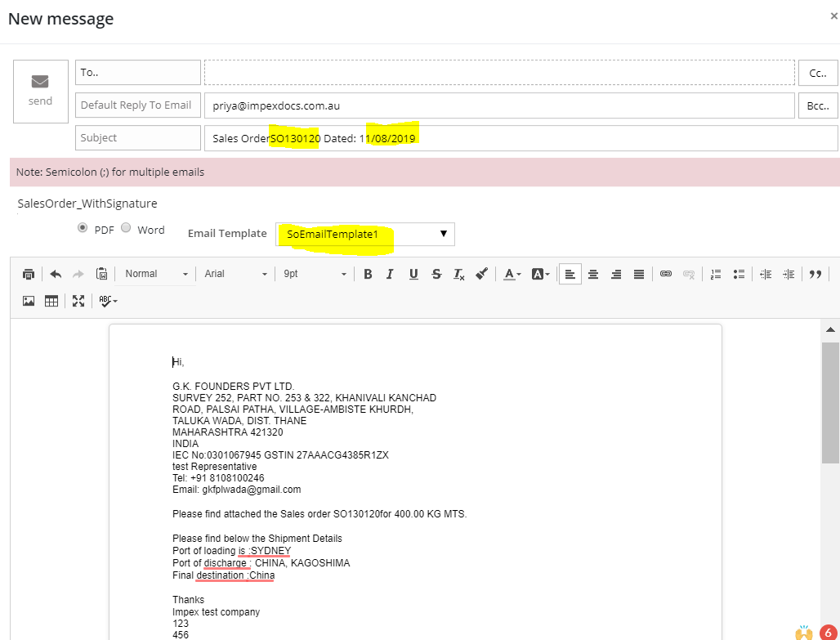Click the Print icon in editor toolbar
This screenshot has width=840, height=640.
[x=29, y=274]
